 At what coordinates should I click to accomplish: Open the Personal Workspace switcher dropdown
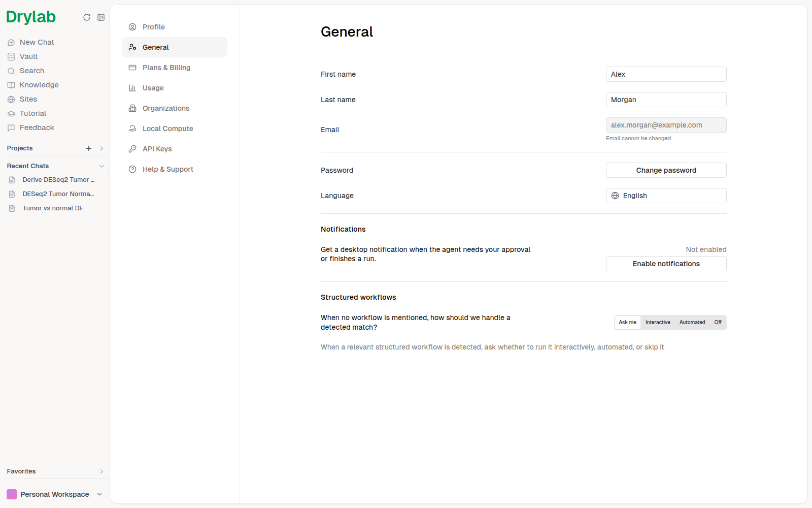55,494
